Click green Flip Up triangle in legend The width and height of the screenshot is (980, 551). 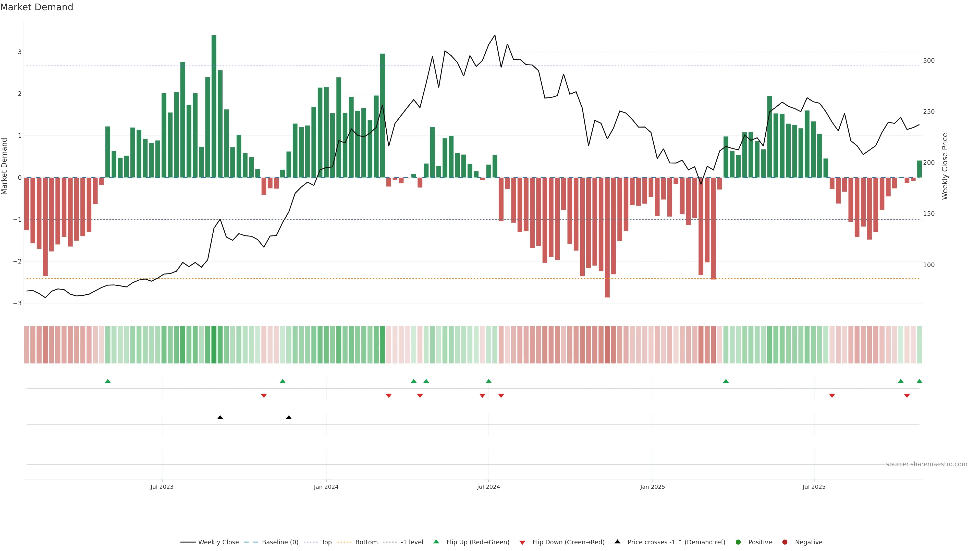coord(436,542)
